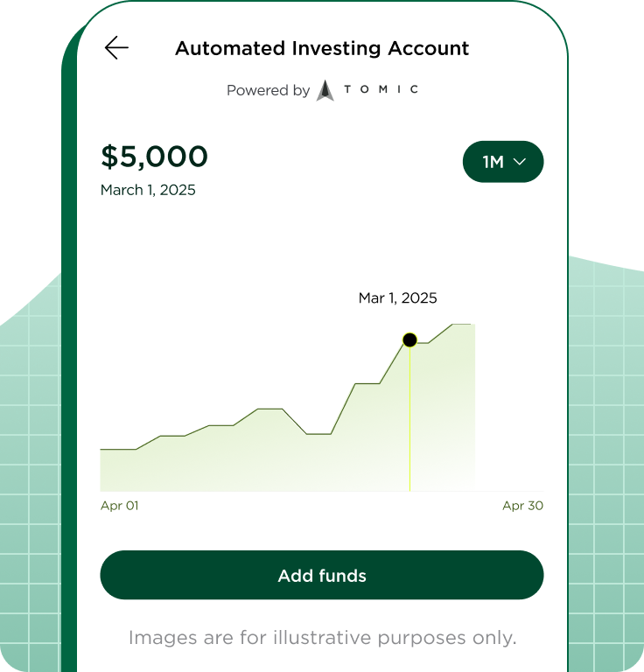Click the chart's flat starting segment at left
The width and height of the screenshot is (644, 672).
point(118,450)
